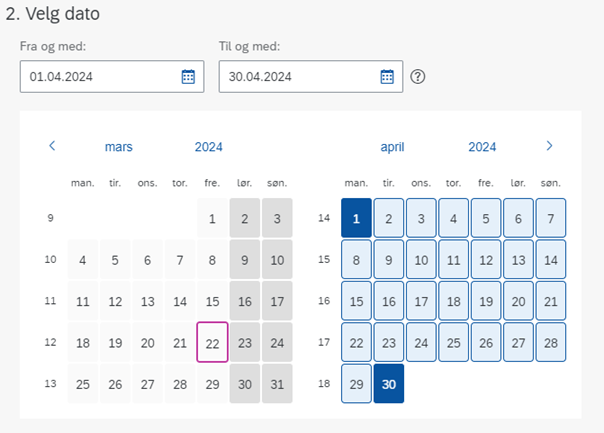Choose 28 April in the calendar
Screen dimensions: 604x433
pos(551,342)
